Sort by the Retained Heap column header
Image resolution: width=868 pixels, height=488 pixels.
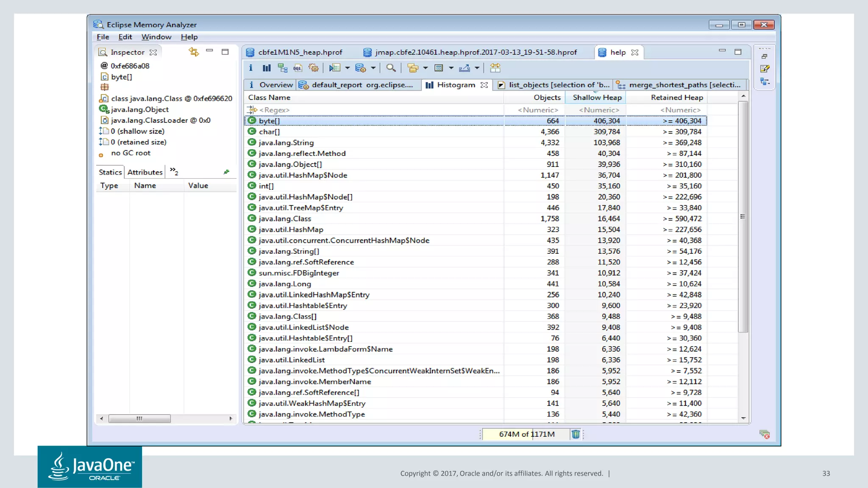667,97
